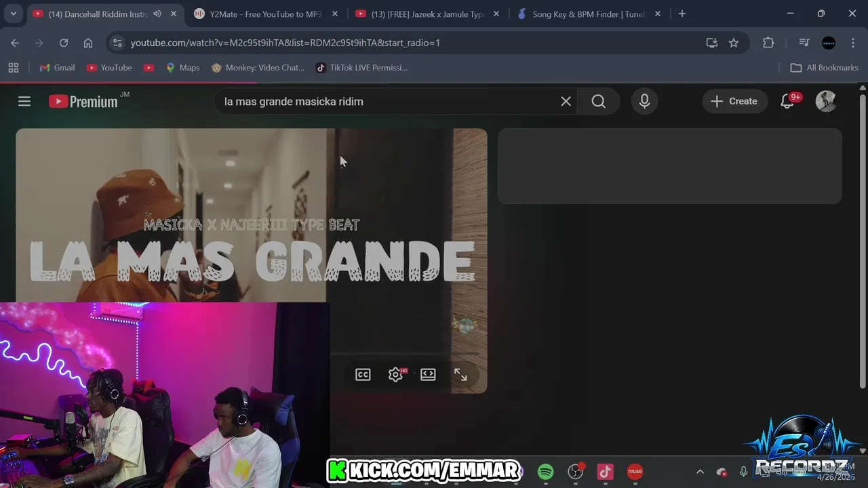
Task: Open the YouTube account avatar menu
Action: (x=826, y=101)
